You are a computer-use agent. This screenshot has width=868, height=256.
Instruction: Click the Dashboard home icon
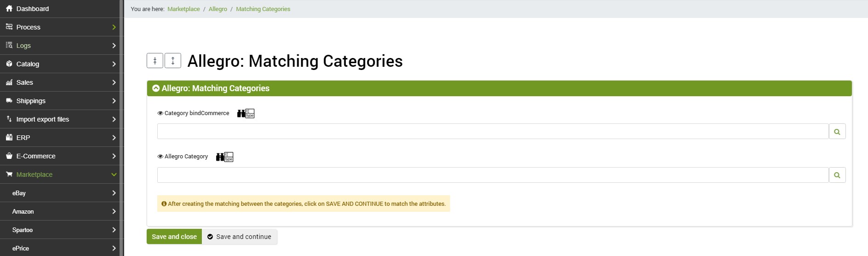[9, 9]
